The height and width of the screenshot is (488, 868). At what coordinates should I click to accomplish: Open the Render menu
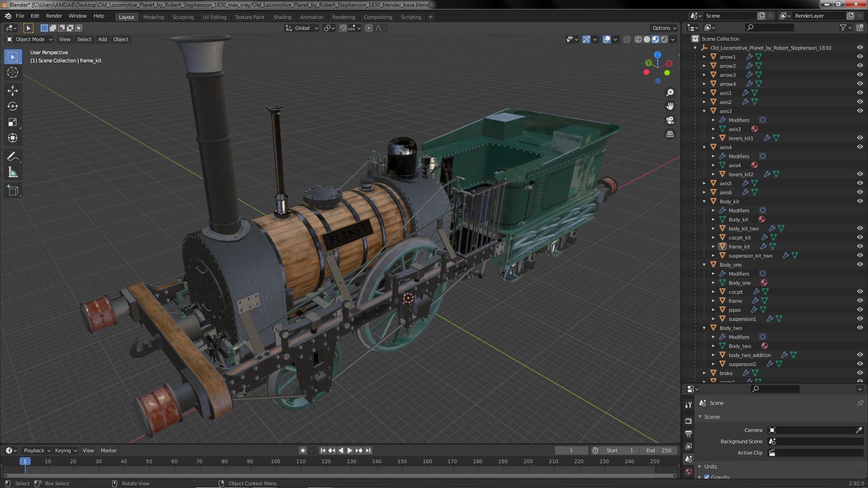54,16
